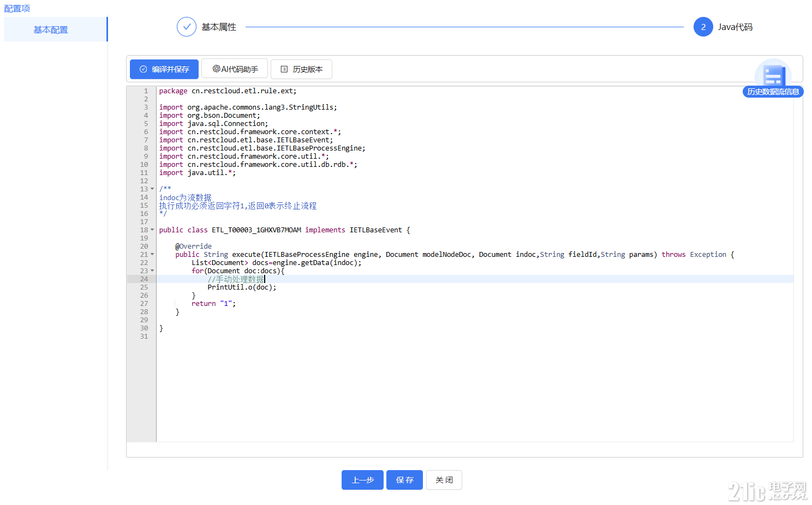Image resolution: width=812 pixels, height=505 pixels.
Task: Click the PrintUtil.o(doc); statement
Action: [x=242, y=287]
